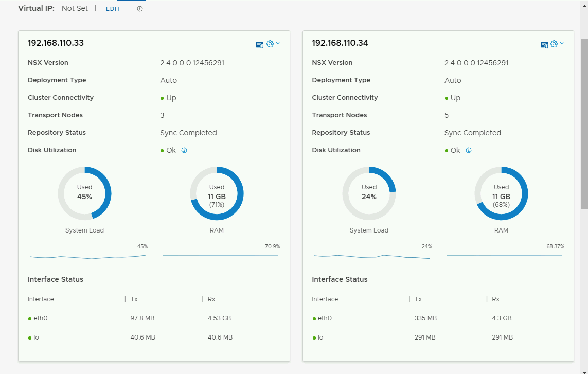Image resolution: width=588 pixels, height=374 pixels.
Task: Open certificate icon on 192.168.110.33 card
Action: click(260, 45)
